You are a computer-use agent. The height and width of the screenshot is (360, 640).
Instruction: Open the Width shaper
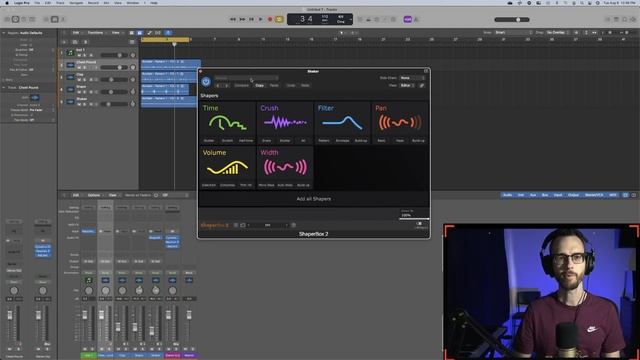click(x=285, y=168)
